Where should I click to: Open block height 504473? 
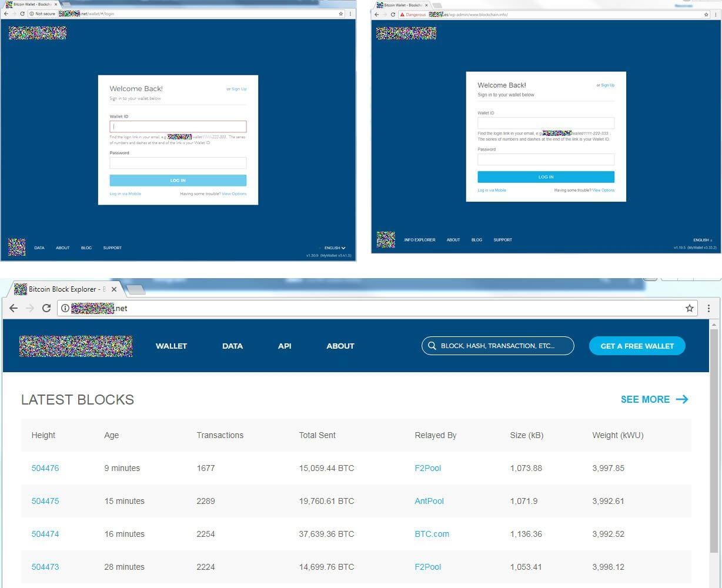tap(45, 567)
